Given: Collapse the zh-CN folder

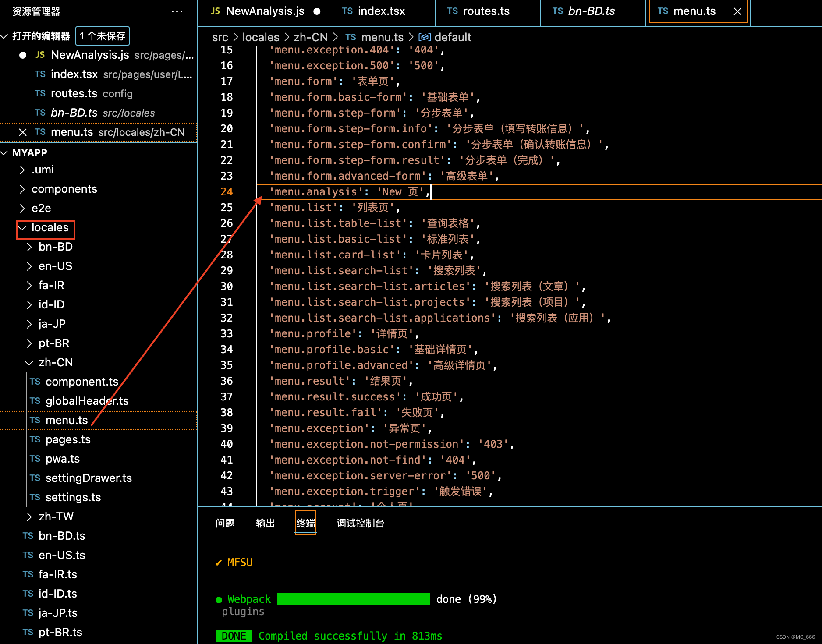Looking at the screenshot, I should [29, 363].
